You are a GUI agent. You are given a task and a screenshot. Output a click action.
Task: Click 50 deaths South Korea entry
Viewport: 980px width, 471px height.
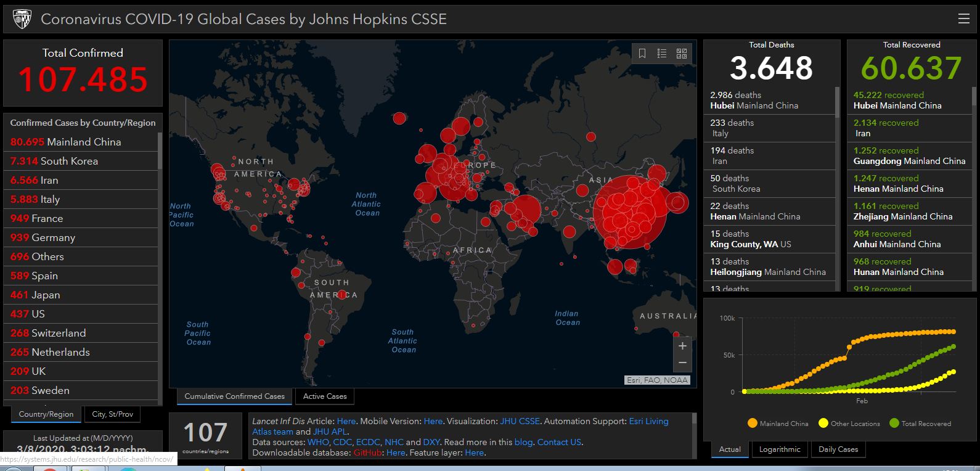(x=769, y=184)
